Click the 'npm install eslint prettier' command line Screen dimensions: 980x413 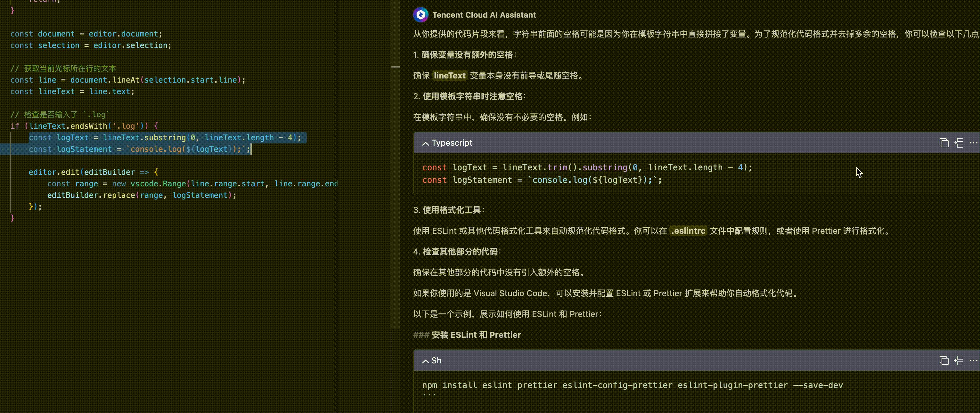632,385
